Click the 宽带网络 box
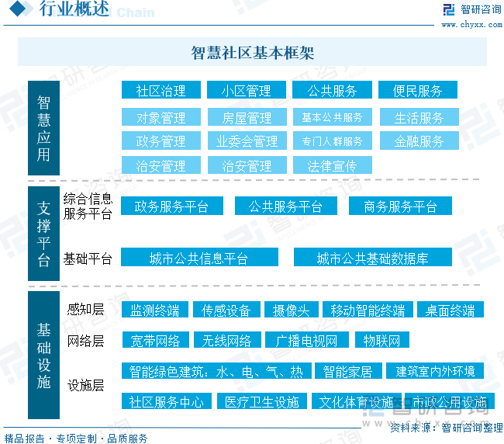504x444 pixels. coord(156,340)
